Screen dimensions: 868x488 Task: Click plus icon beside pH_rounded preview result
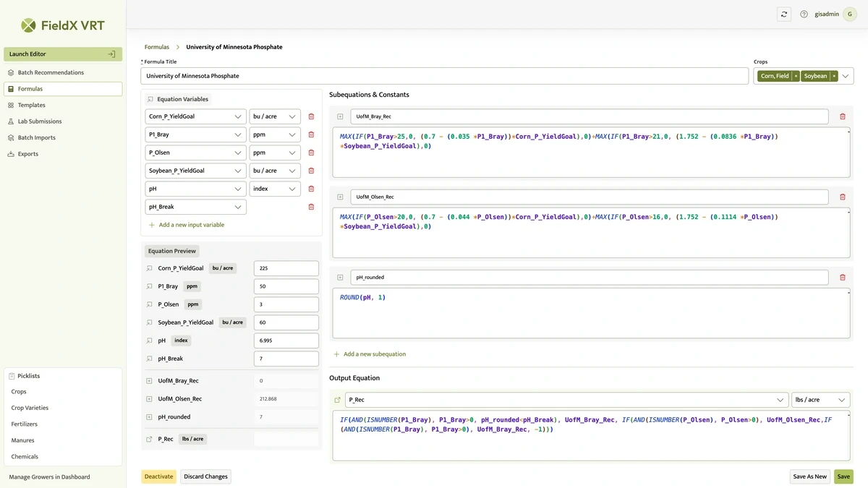150,417
